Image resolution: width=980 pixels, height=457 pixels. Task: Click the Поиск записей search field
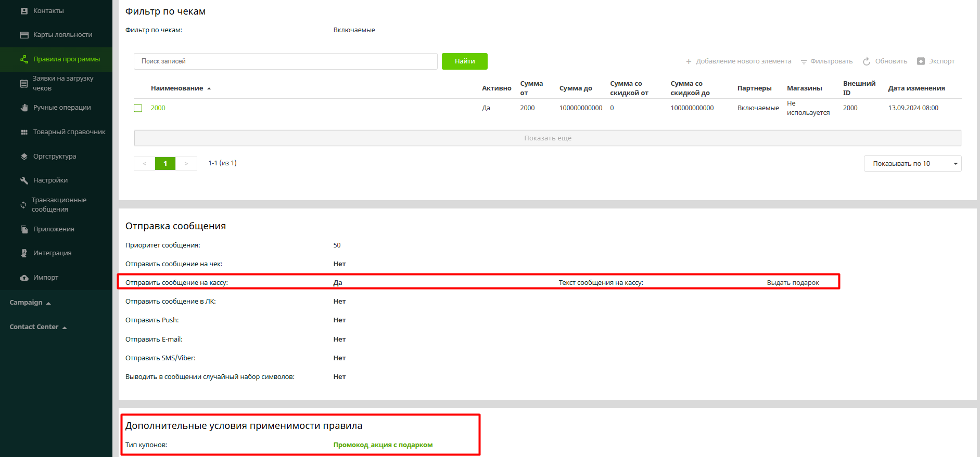285,61
